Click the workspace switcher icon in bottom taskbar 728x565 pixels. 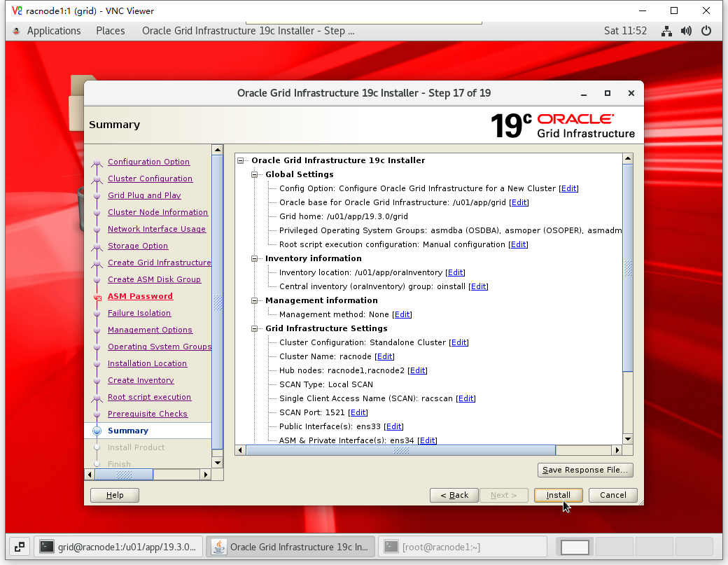click(19, 547)
